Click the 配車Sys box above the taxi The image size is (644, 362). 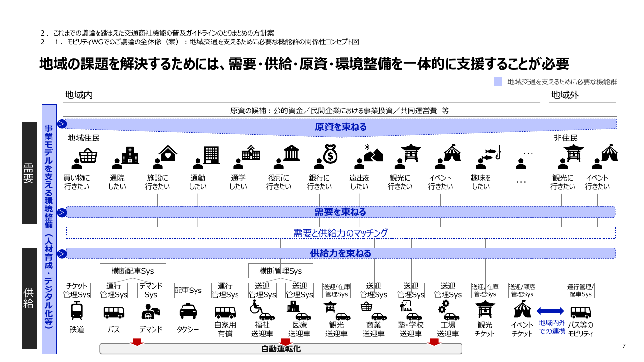[188, 291]
